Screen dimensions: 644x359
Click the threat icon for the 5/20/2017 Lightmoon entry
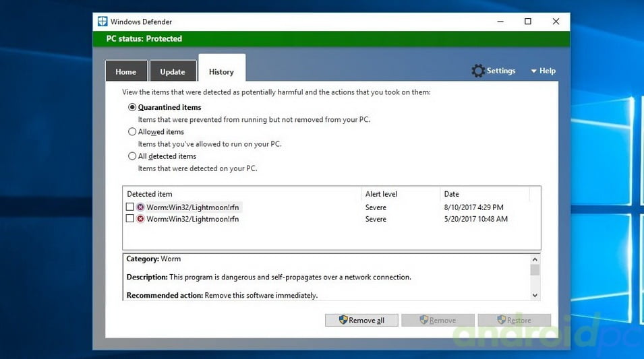pos(140,219)
